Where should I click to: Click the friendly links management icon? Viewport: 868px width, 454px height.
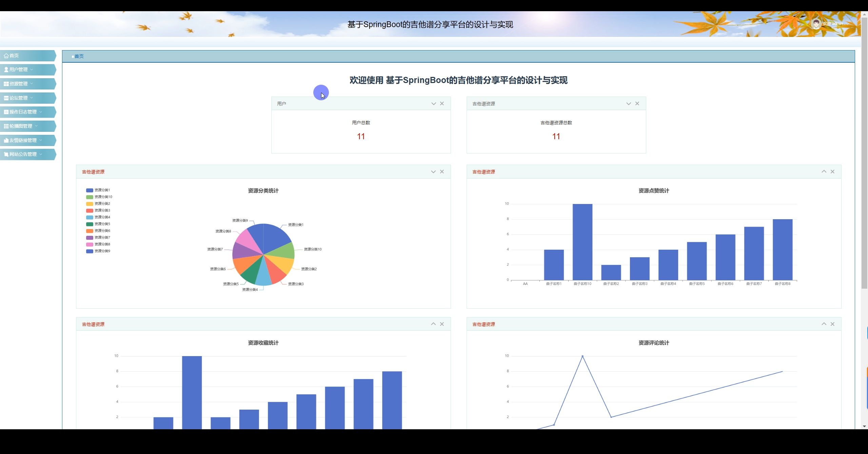[6, 140]
